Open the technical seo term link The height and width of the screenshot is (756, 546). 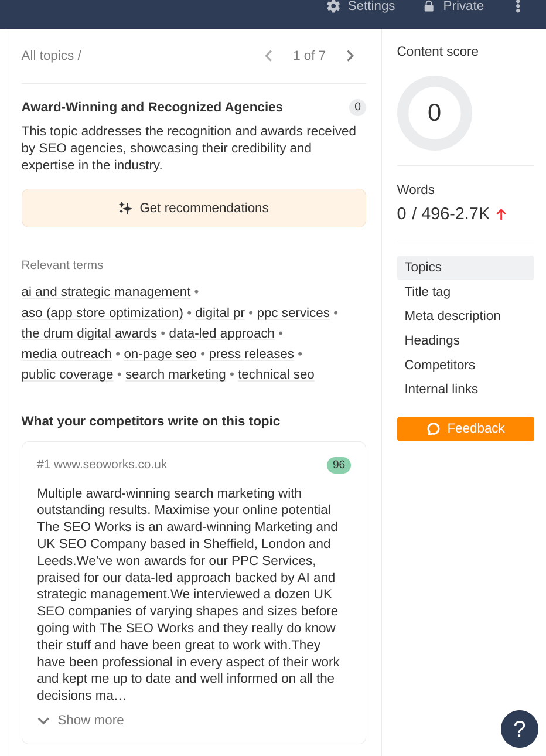coord(276,374)
